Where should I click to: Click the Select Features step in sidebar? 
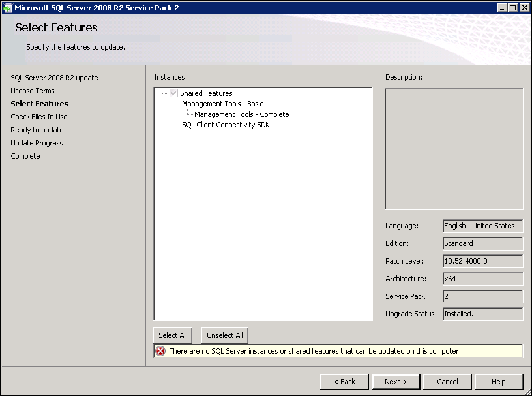[39, 104]
